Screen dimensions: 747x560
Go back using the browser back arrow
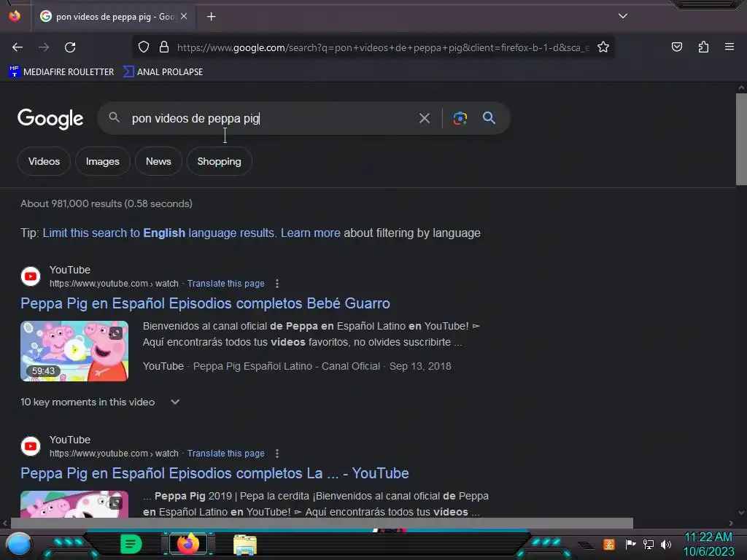(x=18, y=47)
